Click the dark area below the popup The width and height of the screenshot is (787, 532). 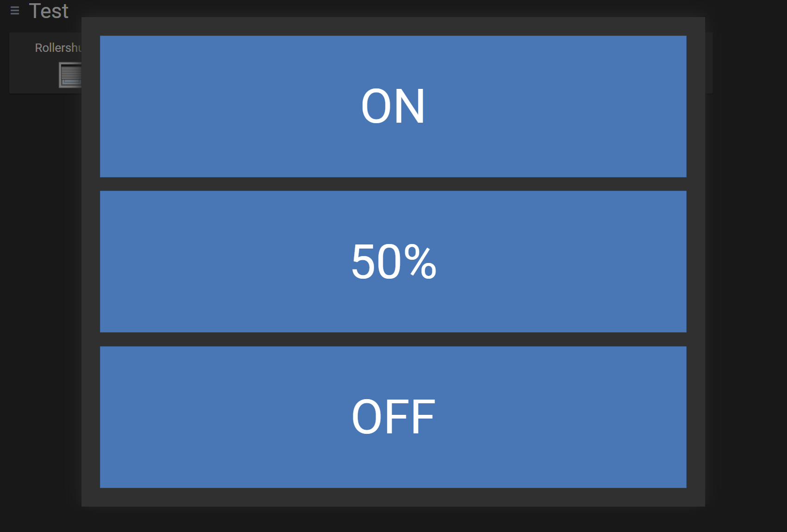tap(393, 519)
